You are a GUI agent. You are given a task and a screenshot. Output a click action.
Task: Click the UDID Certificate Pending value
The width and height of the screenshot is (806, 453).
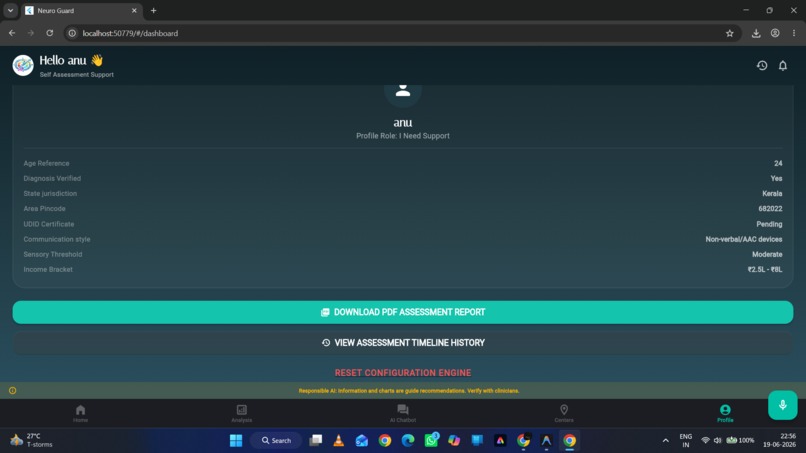769,224
